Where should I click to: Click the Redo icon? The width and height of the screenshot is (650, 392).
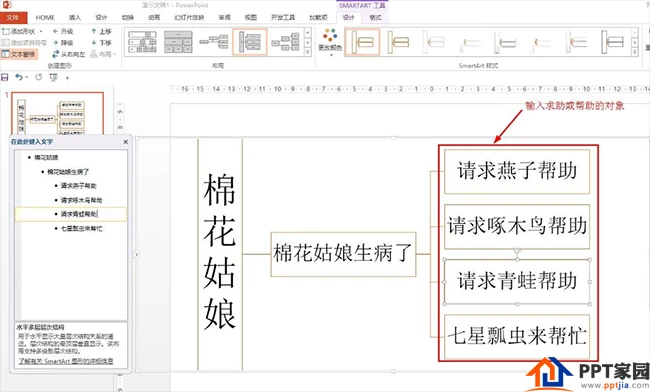(x=39, y=77)
